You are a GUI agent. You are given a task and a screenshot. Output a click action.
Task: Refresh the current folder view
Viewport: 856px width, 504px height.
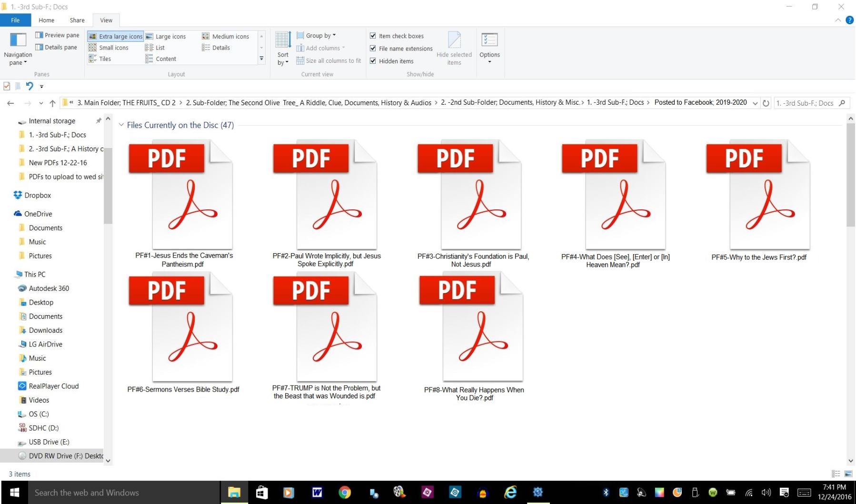click(x=766, y=103)
